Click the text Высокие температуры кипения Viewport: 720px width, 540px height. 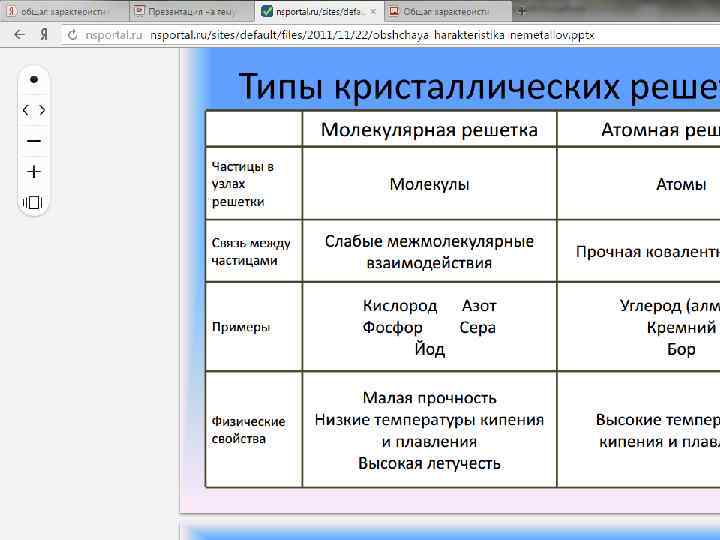click(x=658, y=431)
